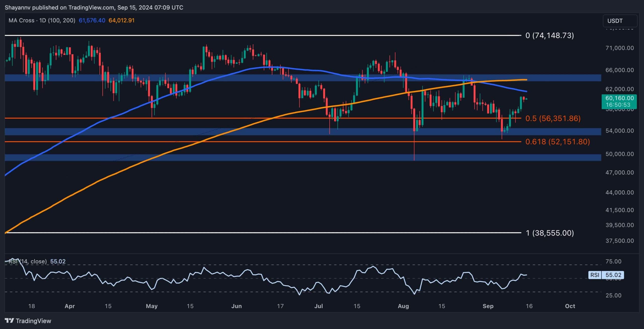Click the RSI (14, close) legend label
The width and height of the screenshot is (644, 329).
[x=28, y=261]
